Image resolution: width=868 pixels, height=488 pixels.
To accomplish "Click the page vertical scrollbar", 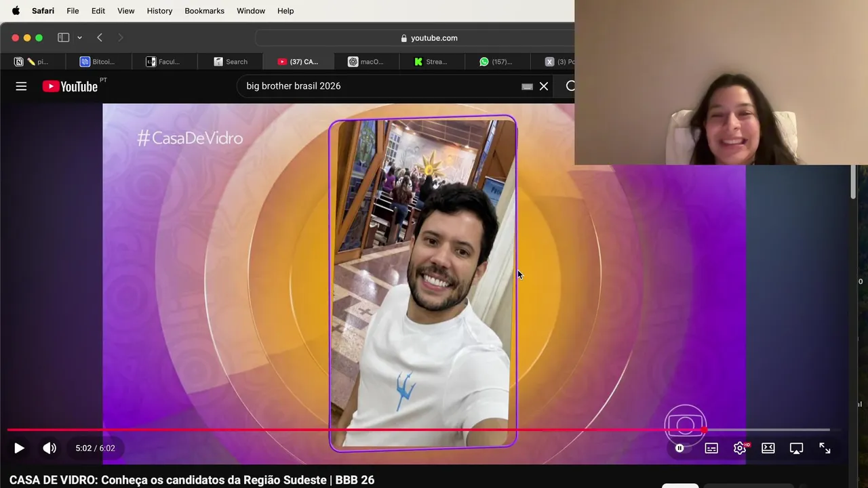I will [x=853, y=182].
